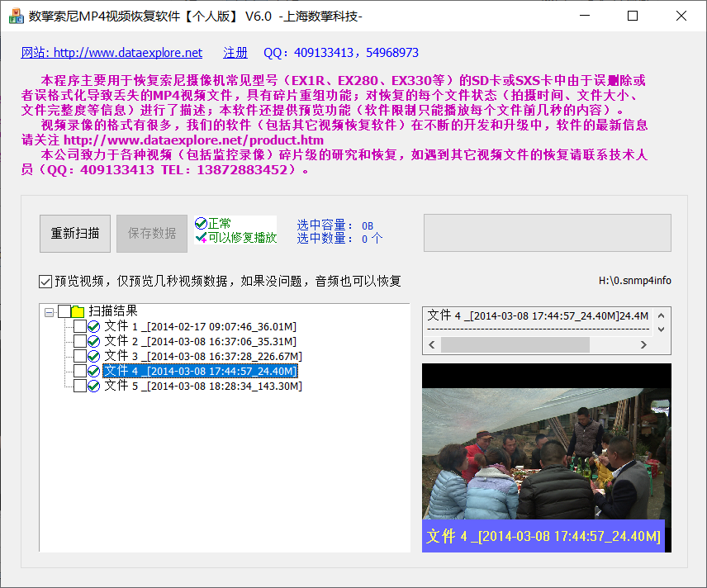Image resolution: width=707 pixels, height=588 pixels.
Task: Click the app icon in title bar
Action: (17, 17)
